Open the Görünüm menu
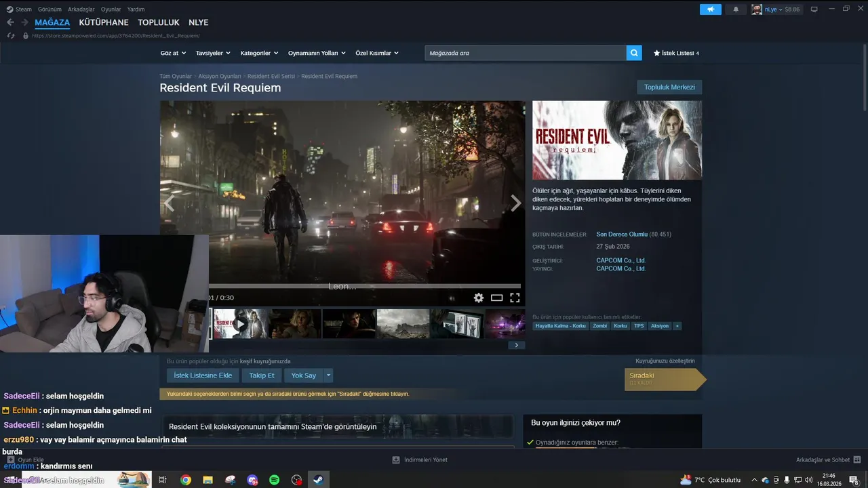The height and width of the screenshot is (488, 868). (x=50, y=9)
